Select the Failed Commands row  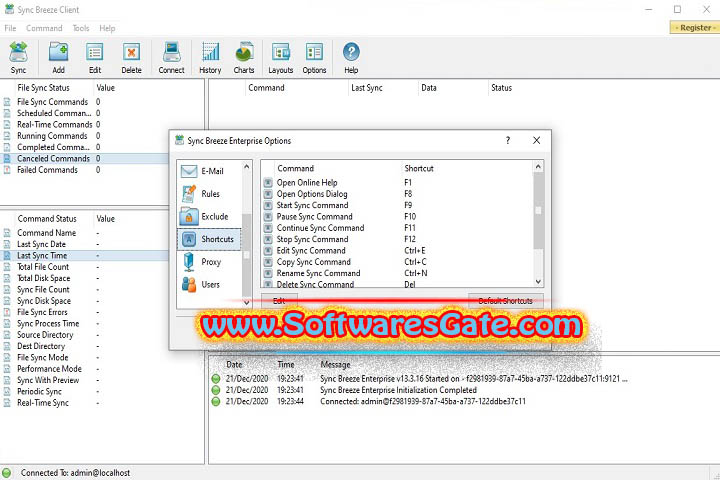point(85,170)
